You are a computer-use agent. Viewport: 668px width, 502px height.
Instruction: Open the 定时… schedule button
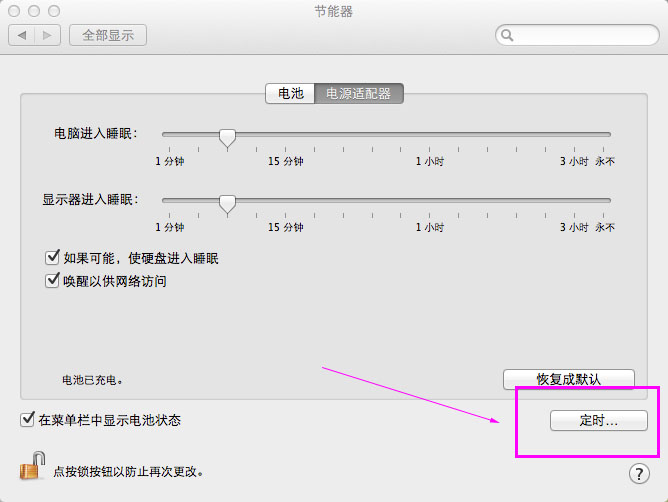[599, 421]
